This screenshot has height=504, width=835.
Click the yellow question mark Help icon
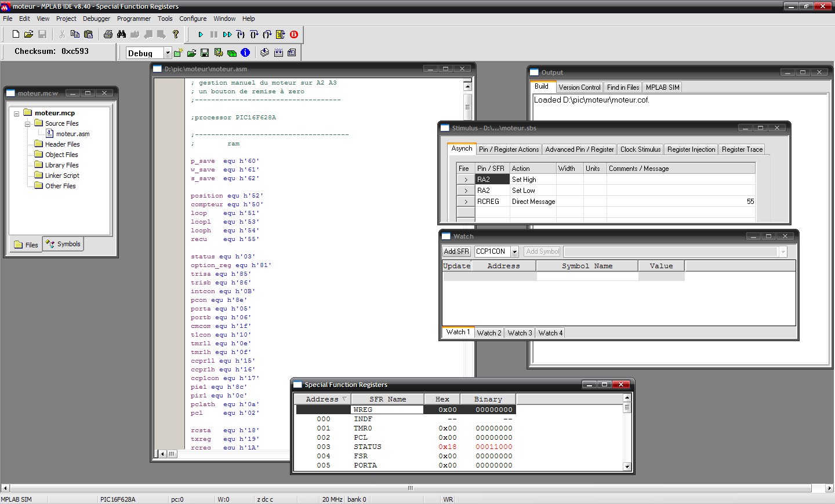coord(176,35)
